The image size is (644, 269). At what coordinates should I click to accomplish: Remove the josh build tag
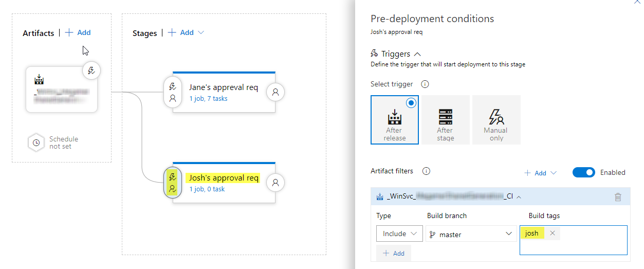coord(553,233)
